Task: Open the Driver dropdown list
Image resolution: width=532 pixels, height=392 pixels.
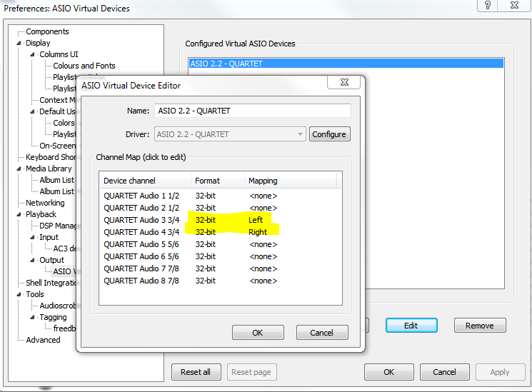Action: (299, 134)
